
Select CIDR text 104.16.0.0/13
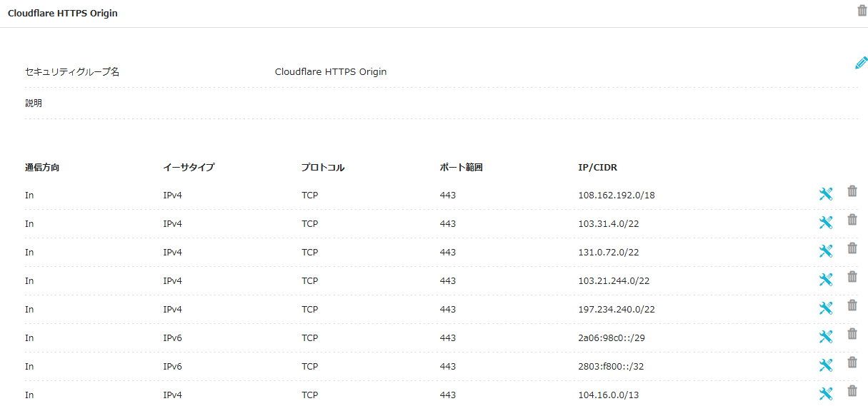tap(609, 395)
